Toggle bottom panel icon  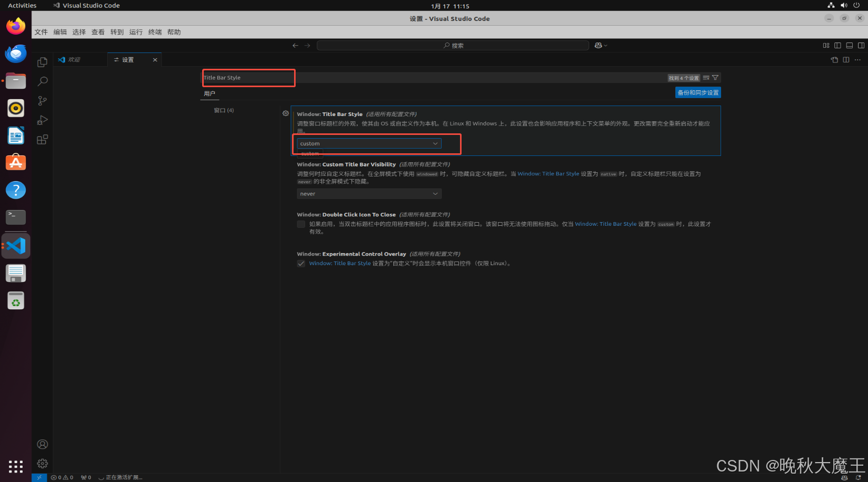849,46
